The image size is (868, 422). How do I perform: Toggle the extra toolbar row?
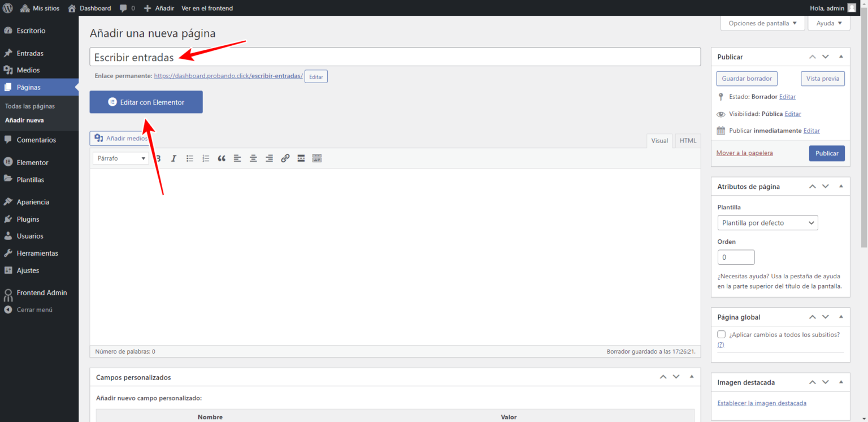(316, 158)
